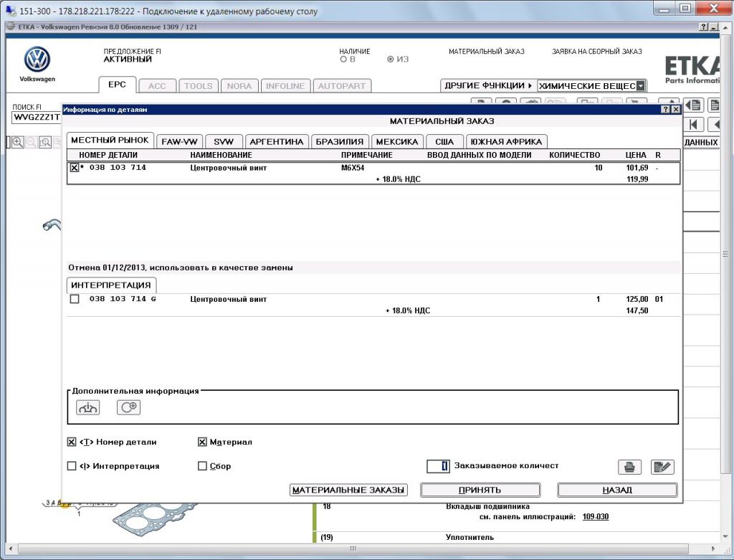Click the МАТЕРИАЛЬНЫЕ ЗАКАЗЫ button
Viewport: 734px width, 560px height.
tap(348, 490)
